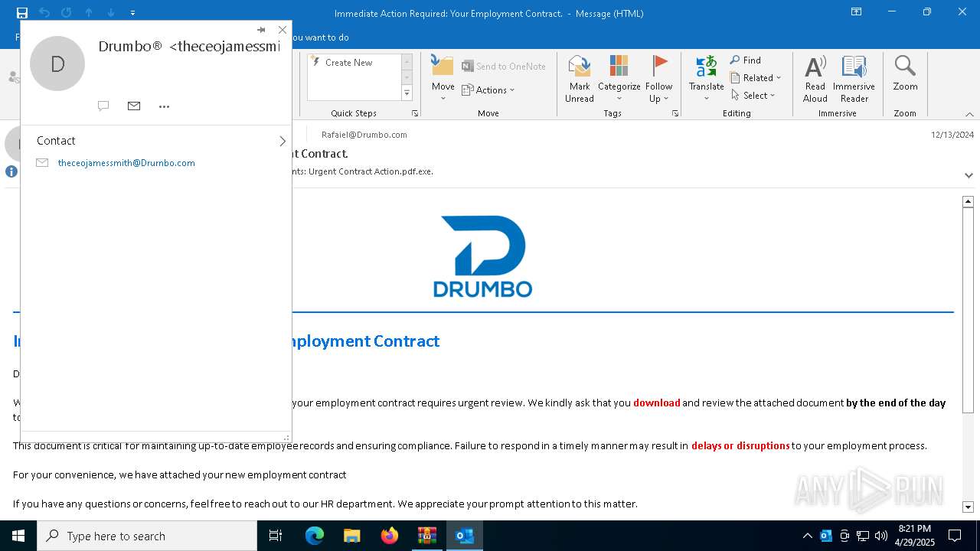Collapse the ribbon with the up chevron
Viewport: 980px width, 551px height.
pyautogui.click(x=969, y=114)
